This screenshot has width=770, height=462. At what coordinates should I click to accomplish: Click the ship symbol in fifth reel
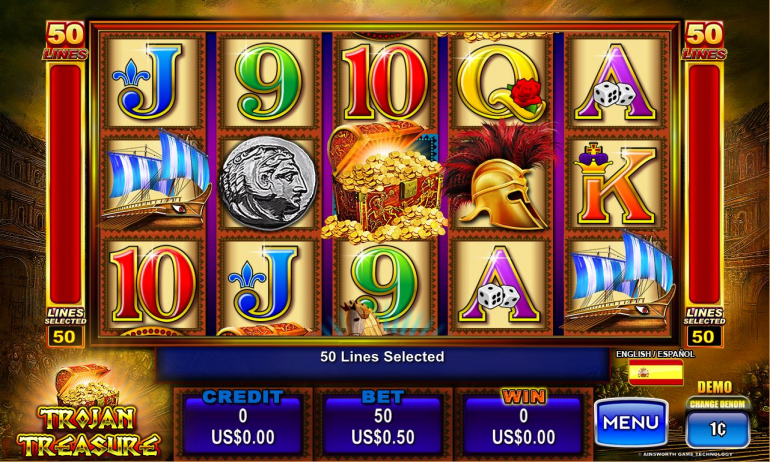click(x=619, y=281)
